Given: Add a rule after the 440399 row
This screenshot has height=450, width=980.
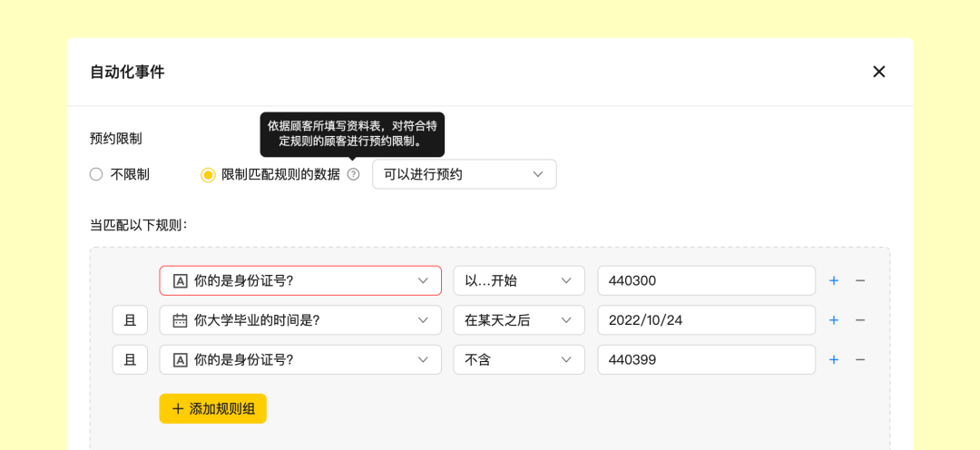Looking at the screenshot, I should coord(833,359).
